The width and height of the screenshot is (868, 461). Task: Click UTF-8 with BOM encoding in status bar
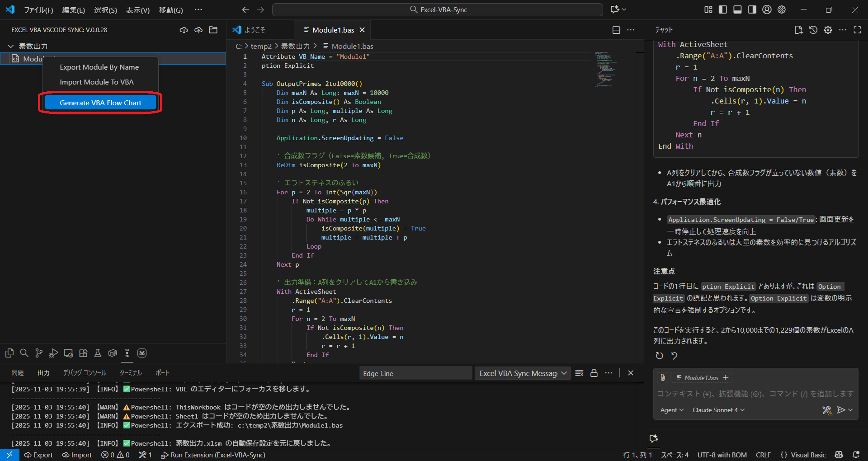pos(722,455)
